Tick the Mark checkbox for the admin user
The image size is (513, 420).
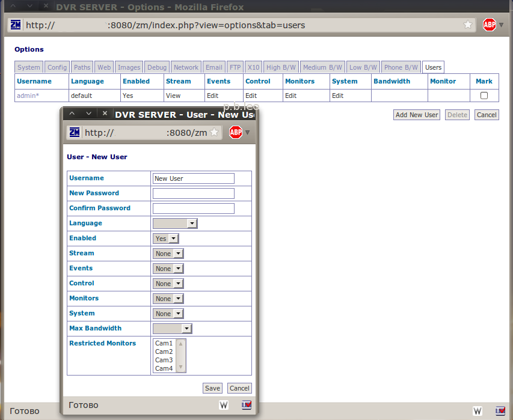coord(484,96)
